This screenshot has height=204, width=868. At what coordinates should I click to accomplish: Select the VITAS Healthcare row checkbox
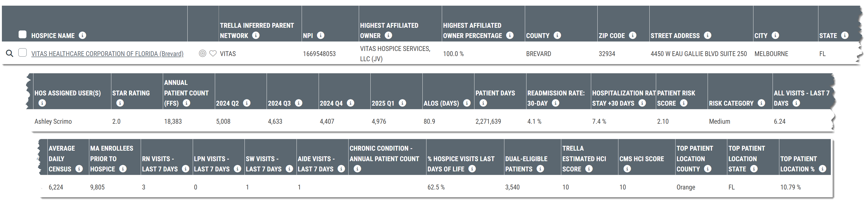(23, 53)
